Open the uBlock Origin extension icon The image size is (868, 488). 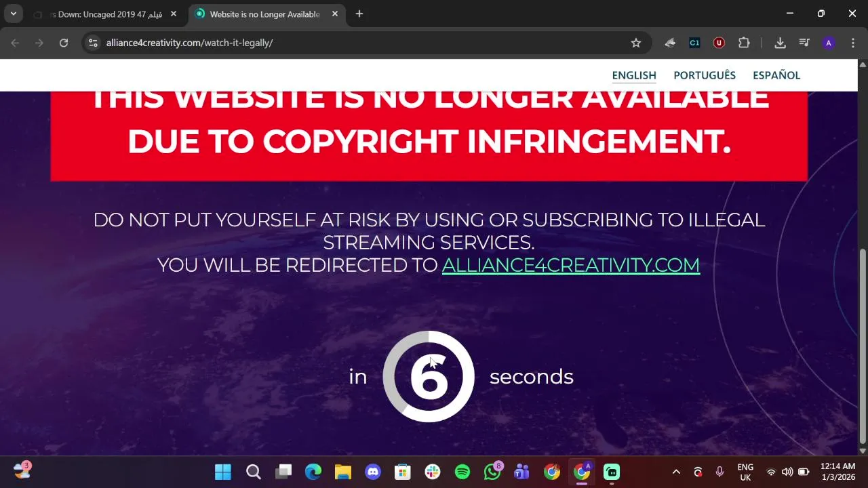719,43
